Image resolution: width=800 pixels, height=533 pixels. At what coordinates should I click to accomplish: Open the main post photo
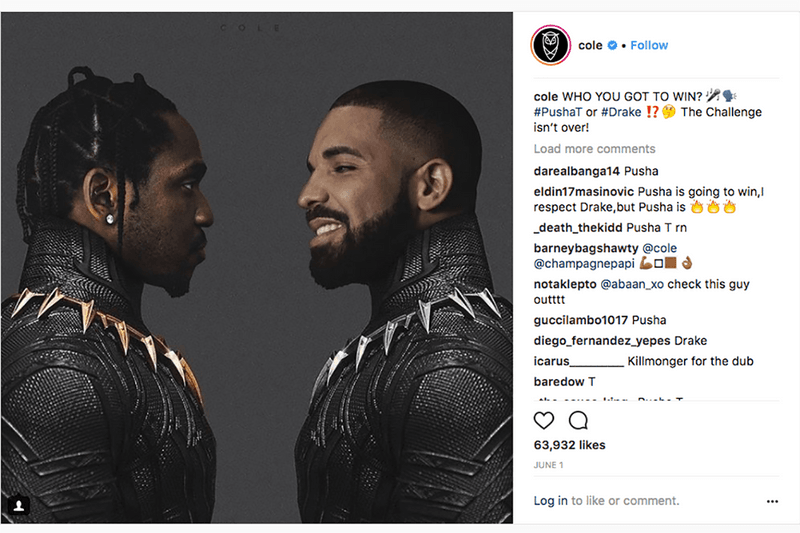point(257,267)
